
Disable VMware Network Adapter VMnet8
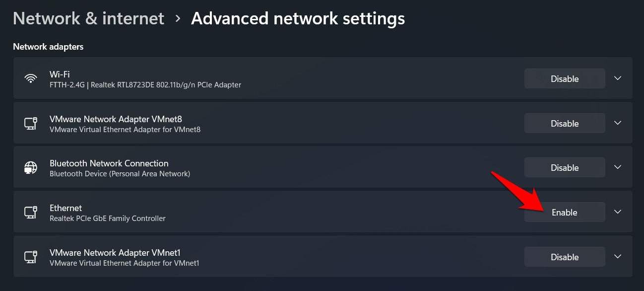[x=565, y=123]
